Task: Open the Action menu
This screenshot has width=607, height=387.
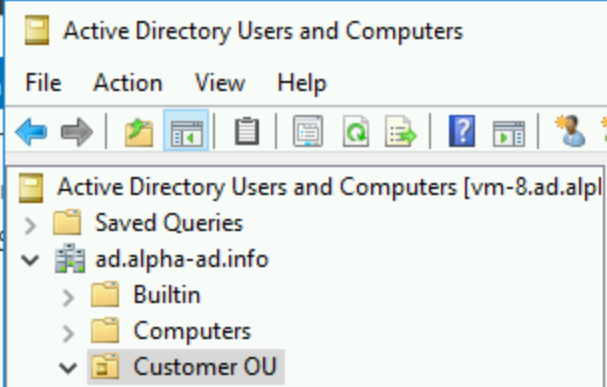Action: pyautogui.click(x=128, y=82)
